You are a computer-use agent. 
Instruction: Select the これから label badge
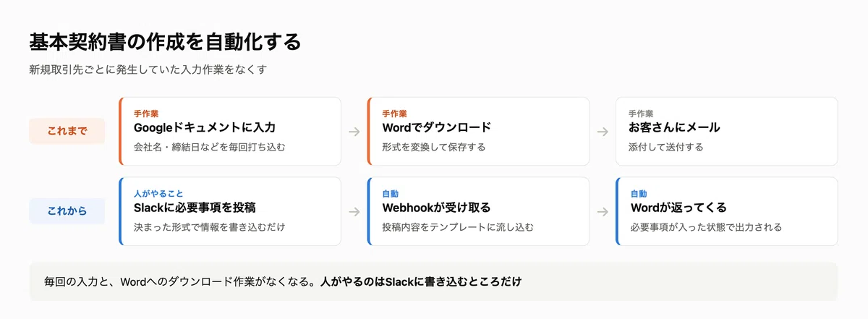pos(67,211)
